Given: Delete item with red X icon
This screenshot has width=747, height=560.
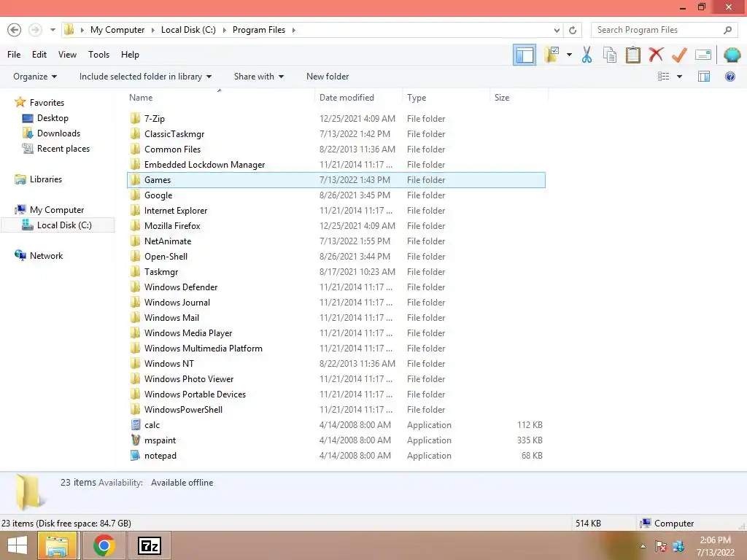Looking at the screenshot, I should click(x=656, y=55).
